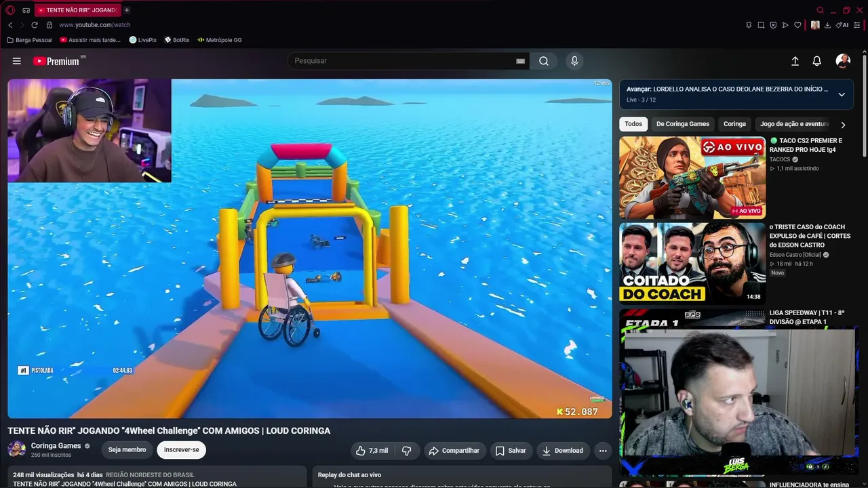Image resolution: width=868 pixels, height=488 pixels.
Task: Reload the current page
Action: click(35, 25)
